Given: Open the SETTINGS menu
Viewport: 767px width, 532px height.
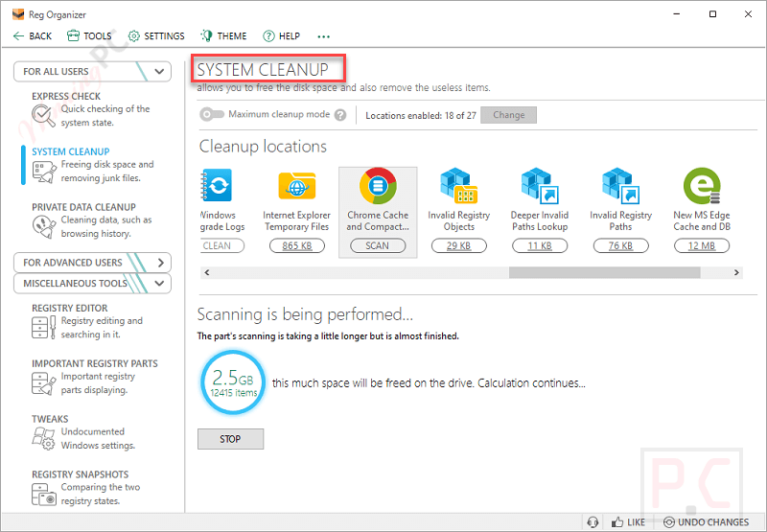Looking at the screenshot, I should point(157,36).
